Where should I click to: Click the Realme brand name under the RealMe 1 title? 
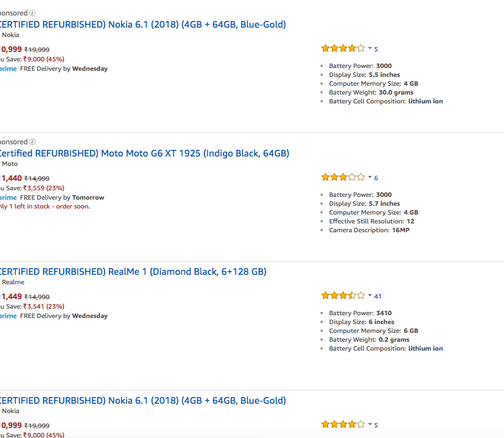[x=13, y=282]
